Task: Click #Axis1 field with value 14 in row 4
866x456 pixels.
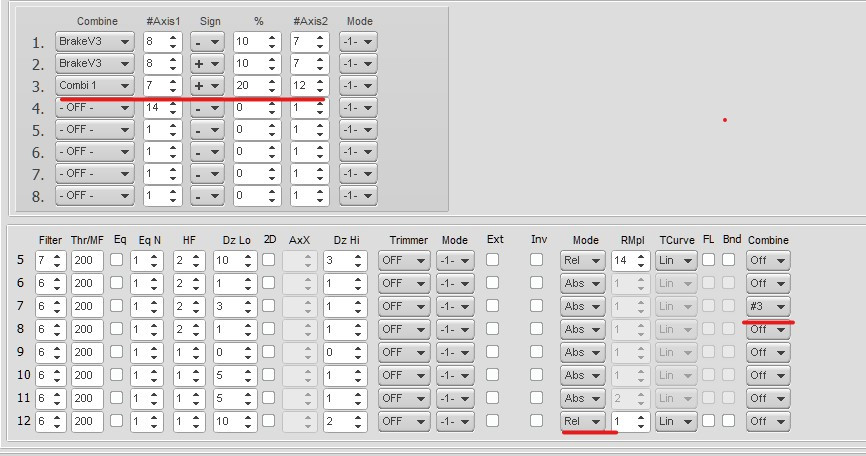Action: 162,108
